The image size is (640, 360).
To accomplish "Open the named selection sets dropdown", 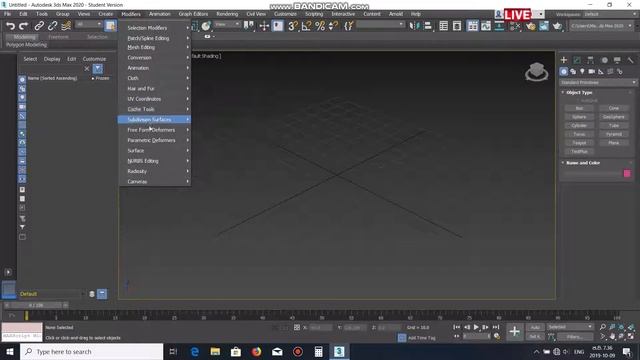I will pyautogui.click(x=380, y=24).
